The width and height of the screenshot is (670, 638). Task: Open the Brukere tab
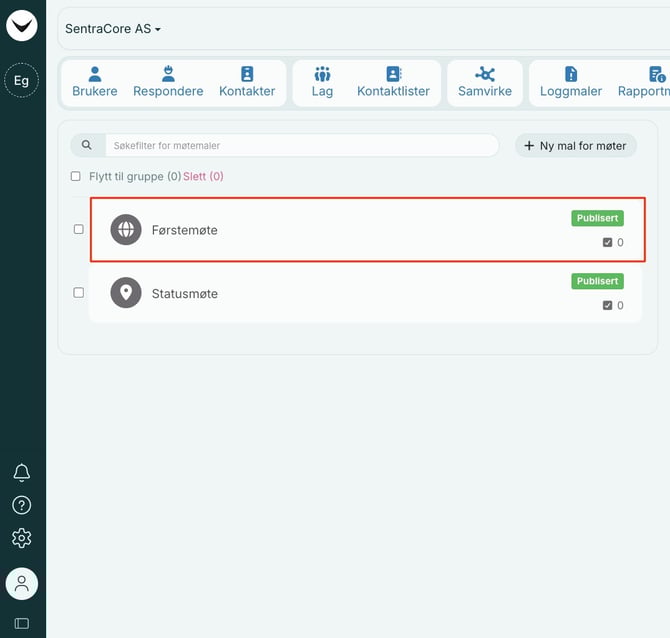pyautogui.click(x=95, y=82)
